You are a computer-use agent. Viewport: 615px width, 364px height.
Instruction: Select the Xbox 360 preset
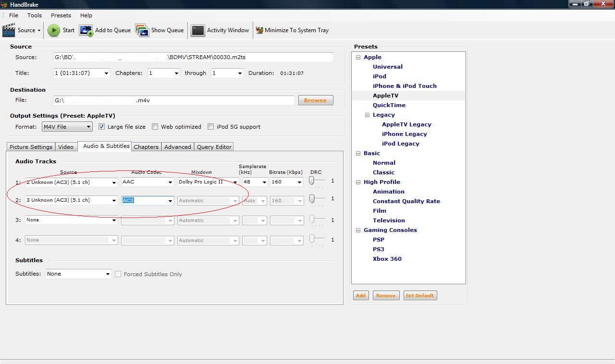(387, 259)
